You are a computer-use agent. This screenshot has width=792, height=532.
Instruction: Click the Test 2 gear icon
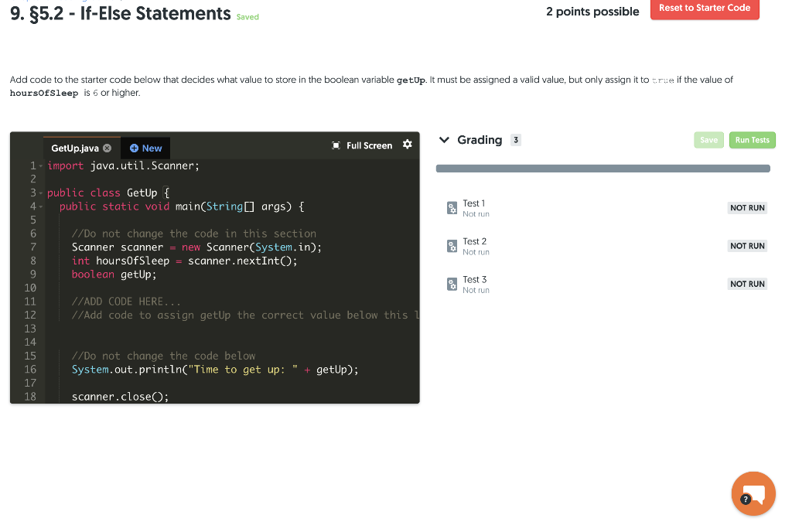tap(452, 247)
